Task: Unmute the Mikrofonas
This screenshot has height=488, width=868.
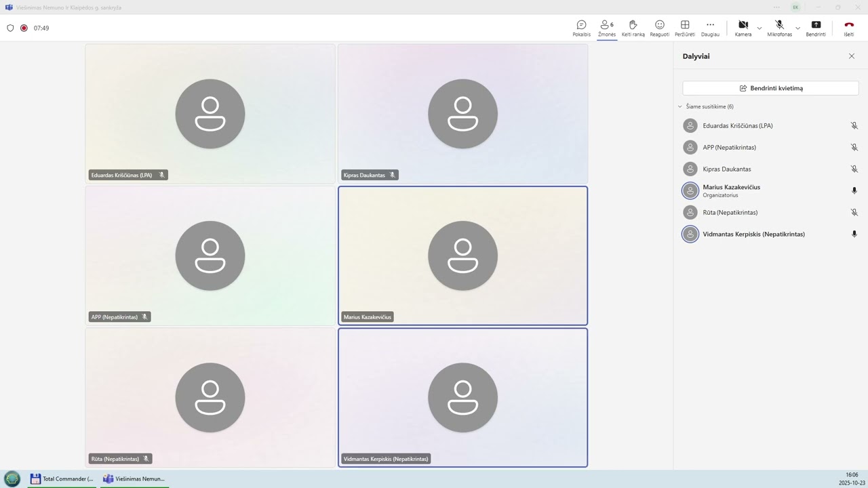Action: coord(779,28)
